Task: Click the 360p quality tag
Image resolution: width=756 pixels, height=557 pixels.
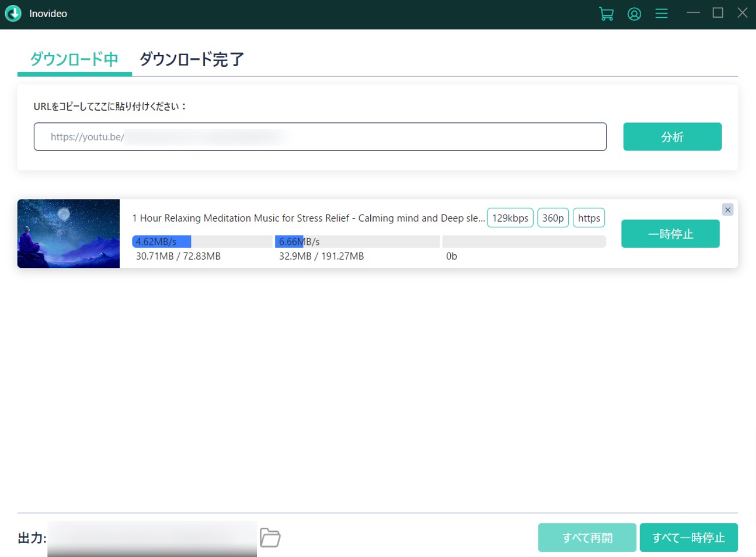Action: click(553, 218)
